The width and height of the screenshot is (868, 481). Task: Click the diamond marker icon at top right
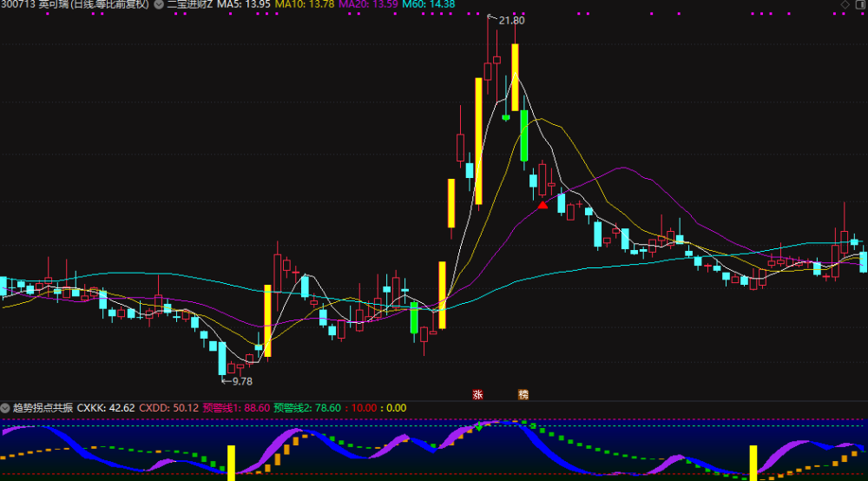pyautogui.click(x=845, y=4)
